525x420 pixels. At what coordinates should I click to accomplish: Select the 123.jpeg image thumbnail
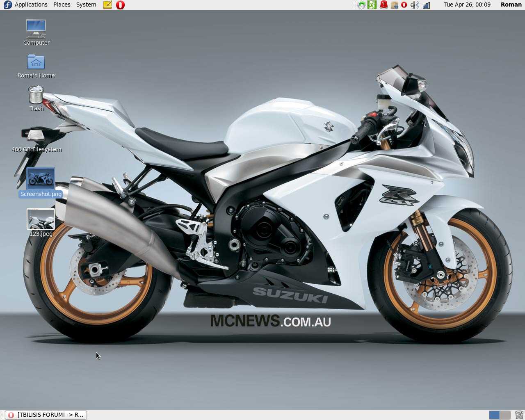(41, 219)
